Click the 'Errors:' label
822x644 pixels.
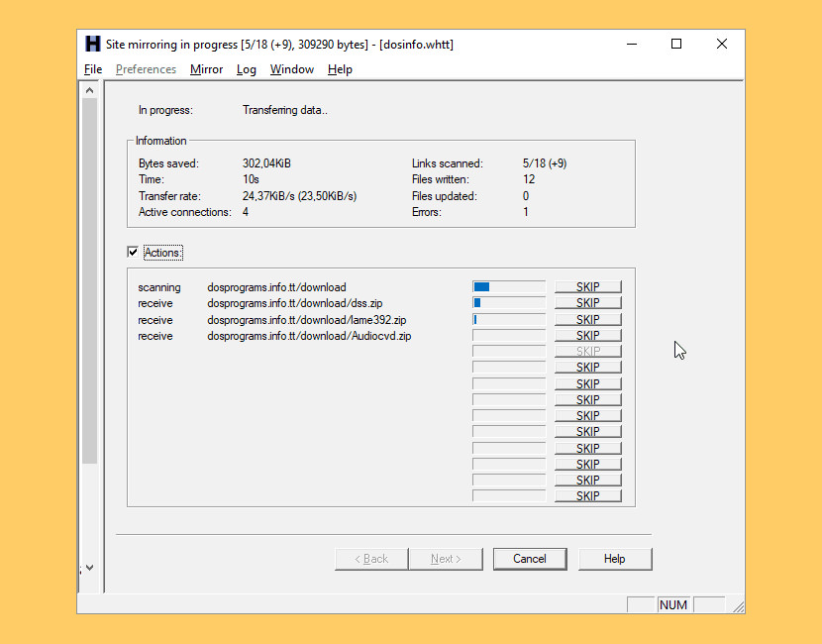pyautogui.click(x=427, y=212)
